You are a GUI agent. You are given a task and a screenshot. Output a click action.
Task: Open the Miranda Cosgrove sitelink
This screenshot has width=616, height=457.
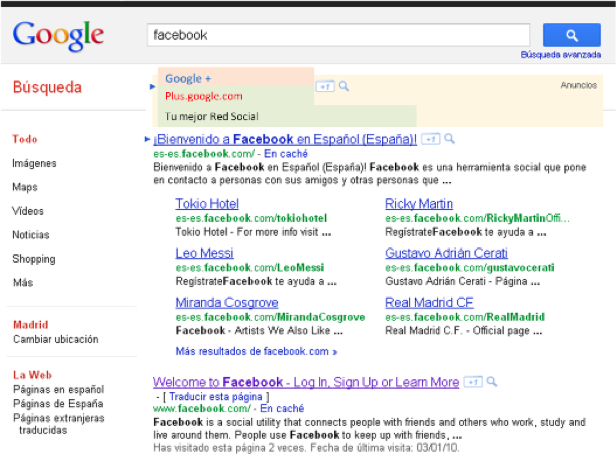[227, 303]
